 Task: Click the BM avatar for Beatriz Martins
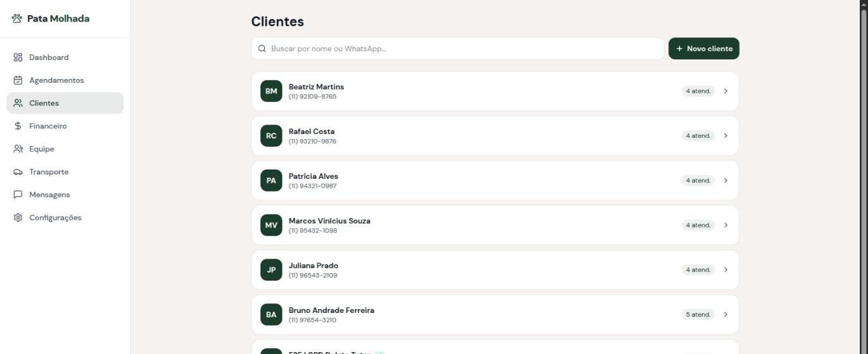point(271,91)
